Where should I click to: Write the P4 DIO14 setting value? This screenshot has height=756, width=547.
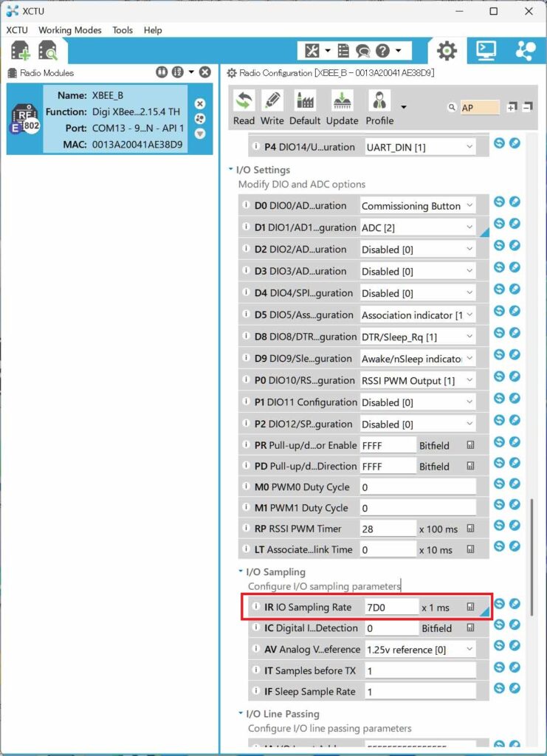click(515, 143)
